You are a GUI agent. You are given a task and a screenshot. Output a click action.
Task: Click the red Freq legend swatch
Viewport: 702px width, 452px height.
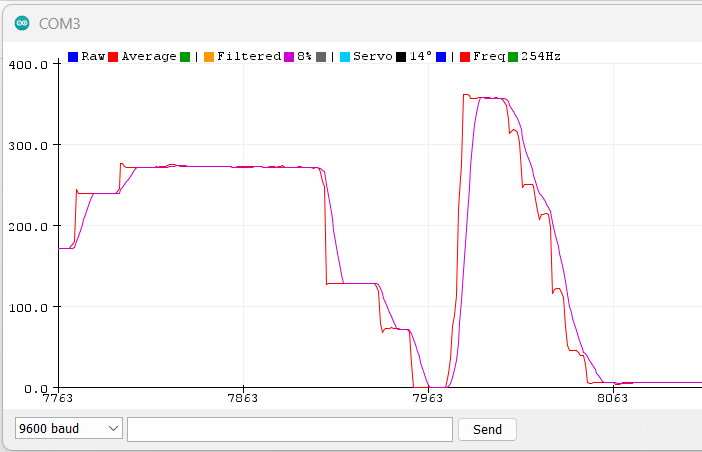[466, 57]
